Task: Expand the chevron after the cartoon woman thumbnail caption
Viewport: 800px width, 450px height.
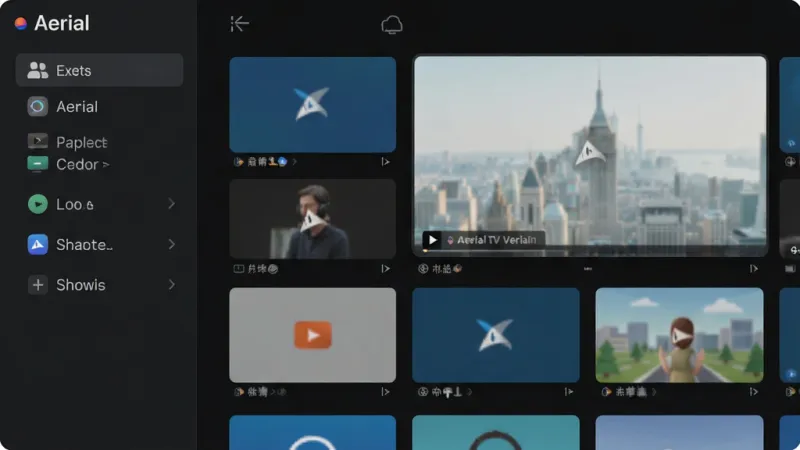Action: point(654,392)
